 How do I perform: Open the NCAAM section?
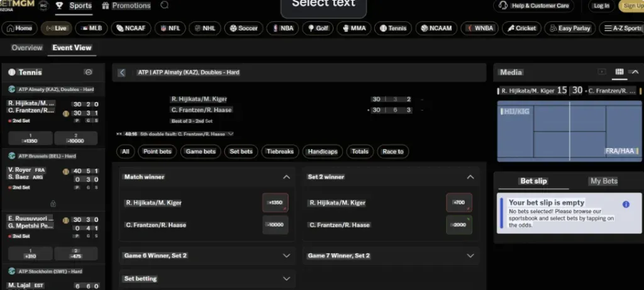pyautogui.click(x=436, y=28)
